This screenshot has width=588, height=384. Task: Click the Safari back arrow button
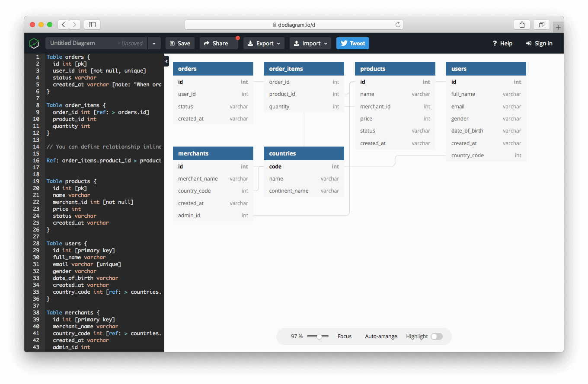point(64,25)
